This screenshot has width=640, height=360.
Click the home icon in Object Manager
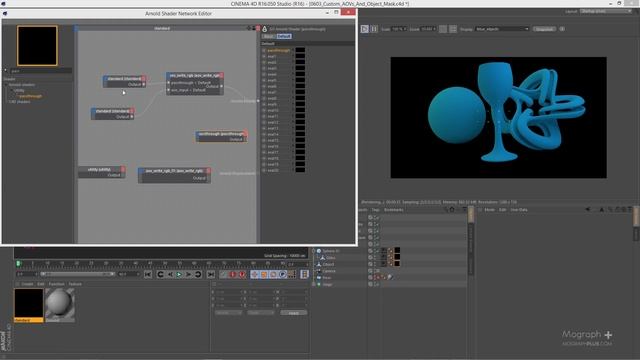[452, 209]
